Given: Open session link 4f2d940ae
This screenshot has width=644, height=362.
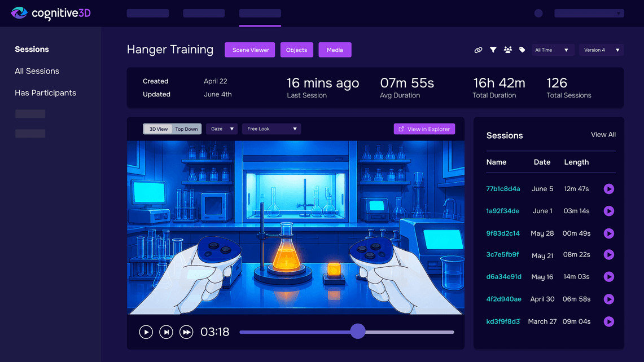Looking at the screenshot, I should coord(503,299).
